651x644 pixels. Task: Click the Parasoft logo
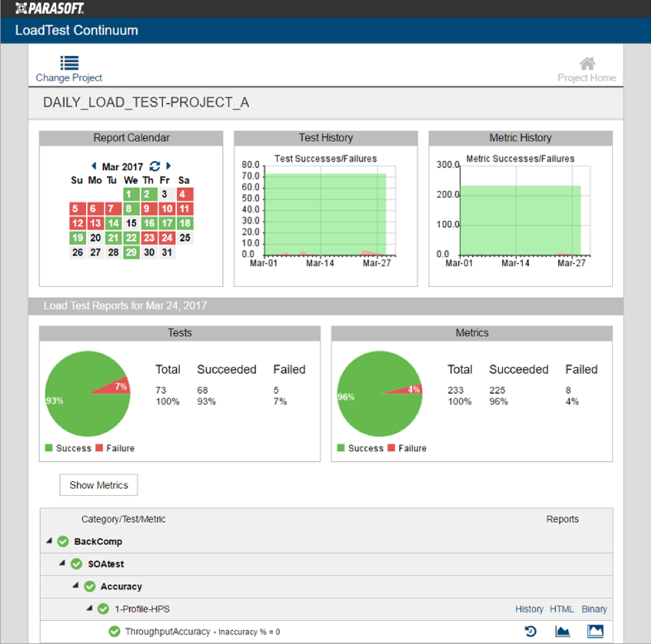(50, 8)
